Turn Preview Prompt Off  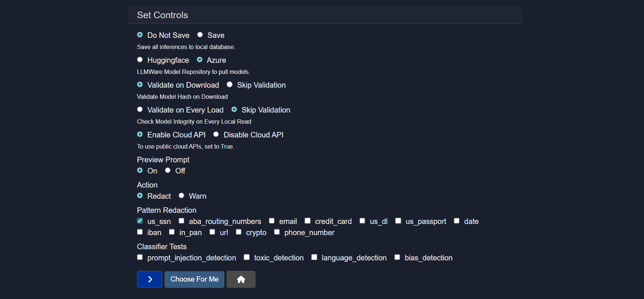pos(168,170)
